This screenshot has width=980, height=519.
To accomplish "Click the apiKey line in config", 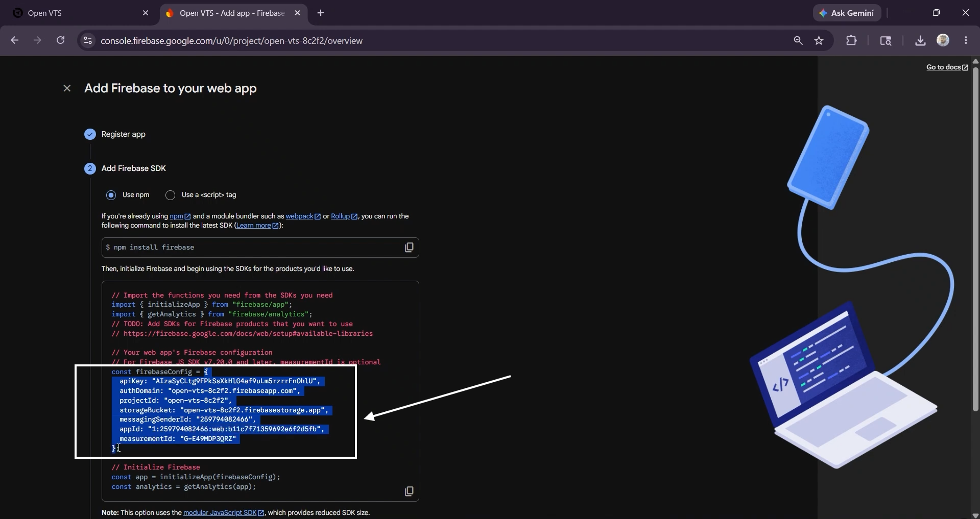I will click(x=220, y=381).
